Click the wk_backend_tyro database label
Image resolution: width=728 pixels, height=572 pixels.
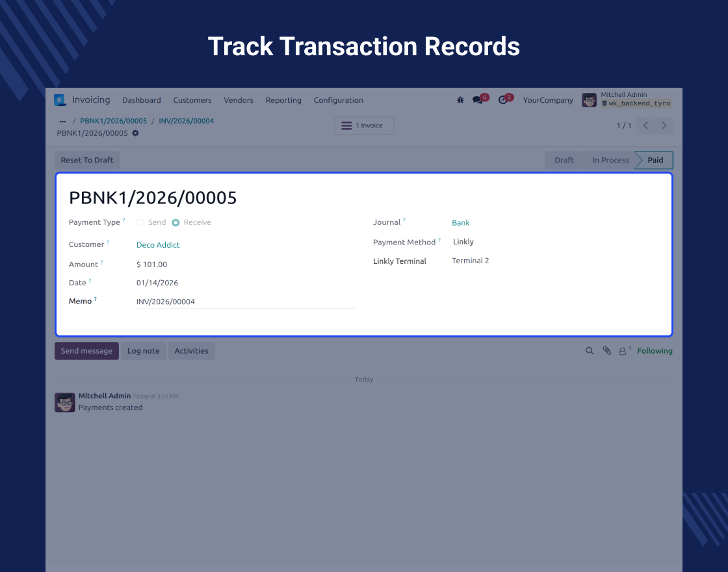636,103
